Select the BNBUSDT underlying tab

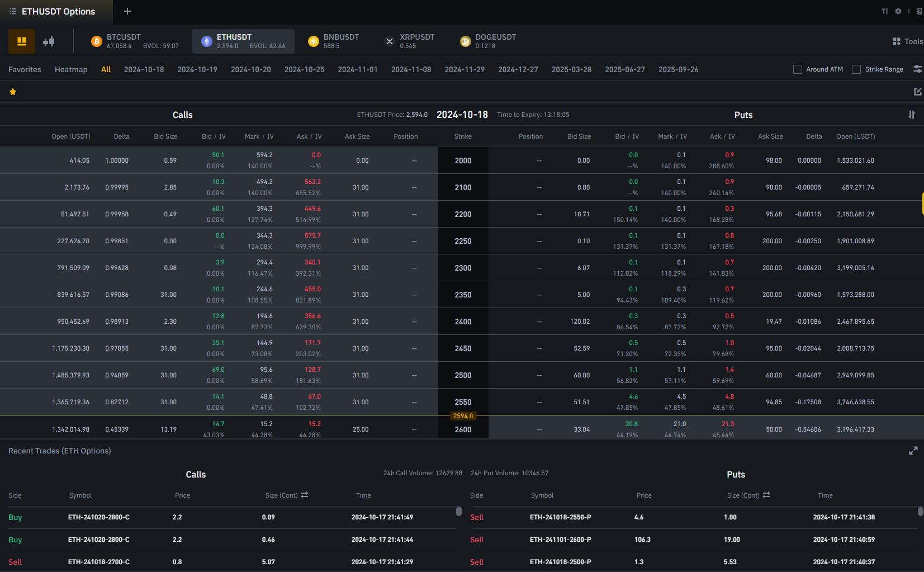tap(333, 41)
